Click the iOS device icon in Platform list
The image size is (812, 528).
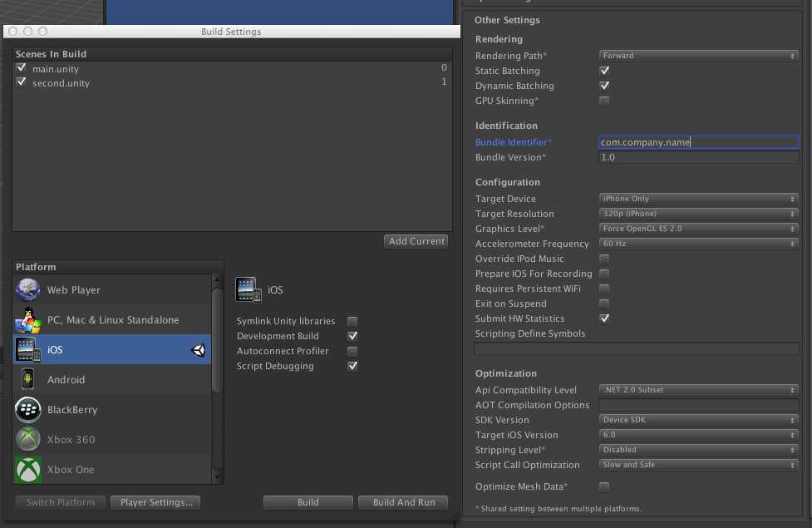click(28, 350)
